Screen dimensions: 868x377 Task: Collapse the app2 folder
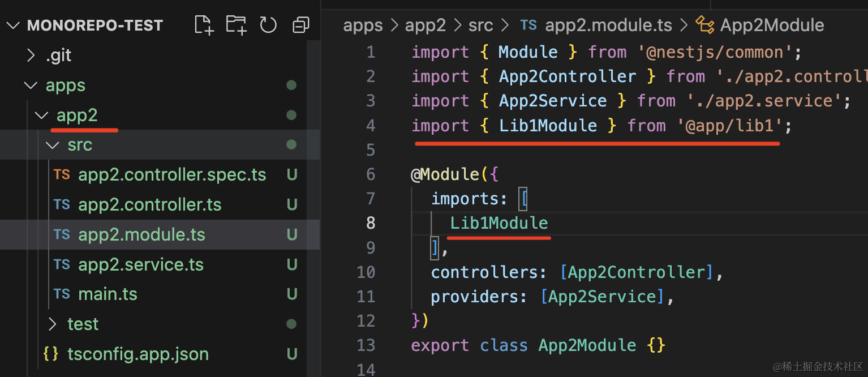[41, 115]
